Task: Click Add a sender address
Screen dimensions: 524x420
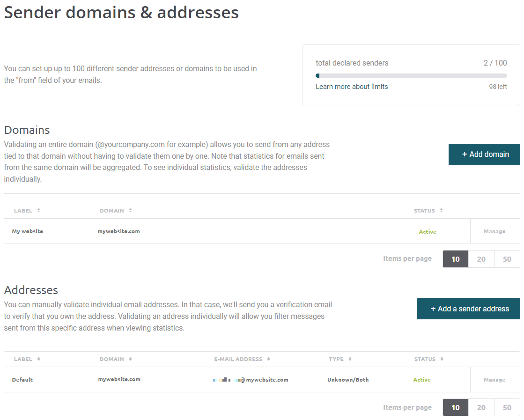Action: click(x=468, y=309)
